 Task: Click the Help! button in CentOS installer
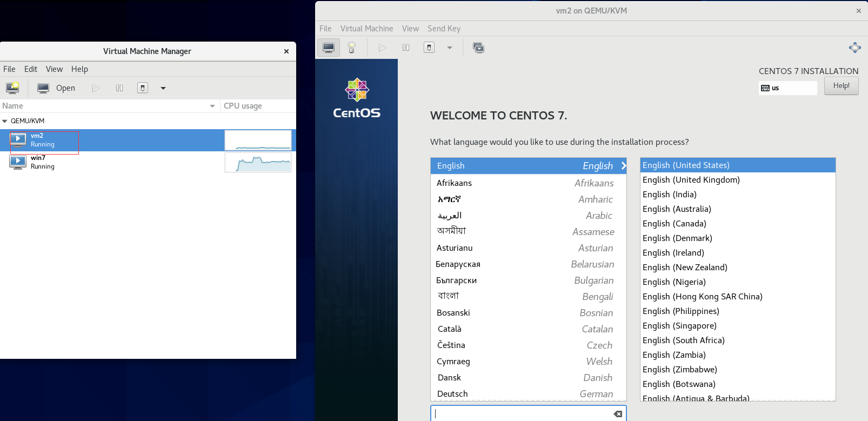pyautogui.click(x=842, y=86)
